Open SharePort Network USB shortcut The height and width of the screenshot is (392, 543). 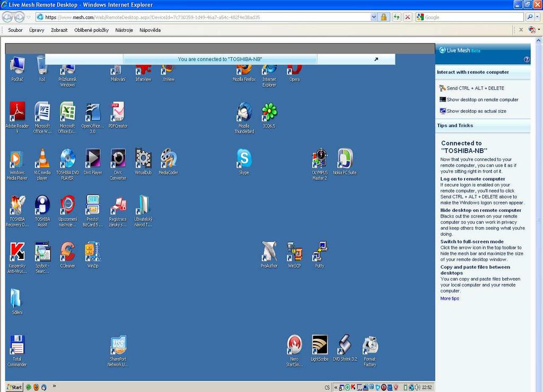click(118, 351)
